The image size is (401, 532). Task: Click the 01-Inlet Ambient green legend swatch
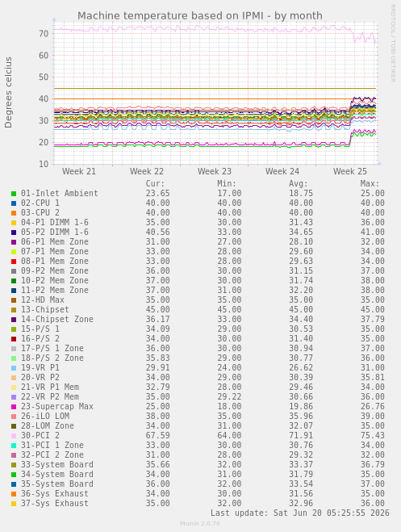point(14,194)
